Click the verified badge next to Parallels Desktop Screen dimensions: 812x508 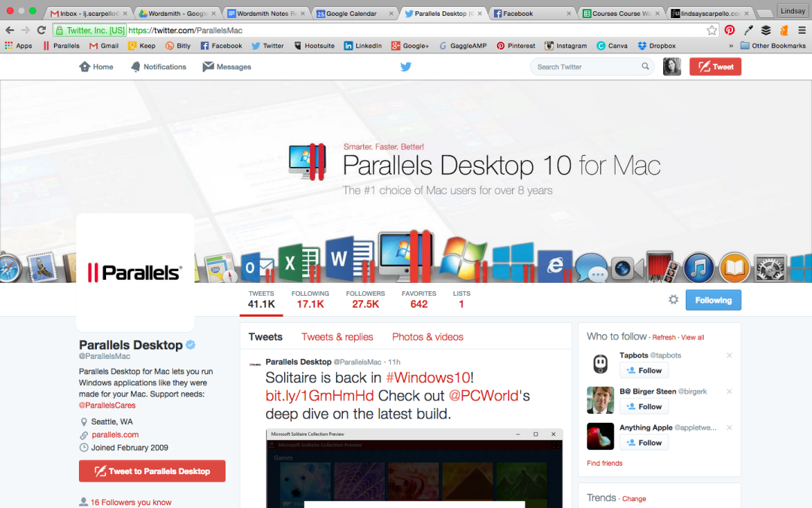tap(190, 345)
